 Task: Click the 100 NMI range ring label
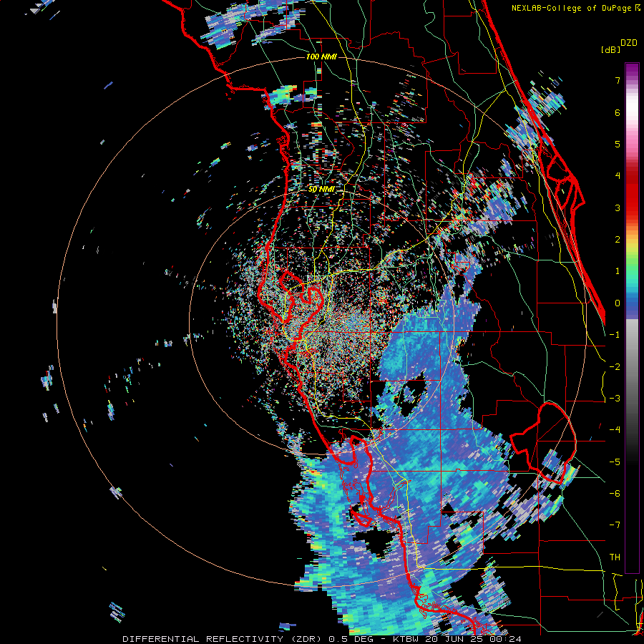tap(321, 57)
